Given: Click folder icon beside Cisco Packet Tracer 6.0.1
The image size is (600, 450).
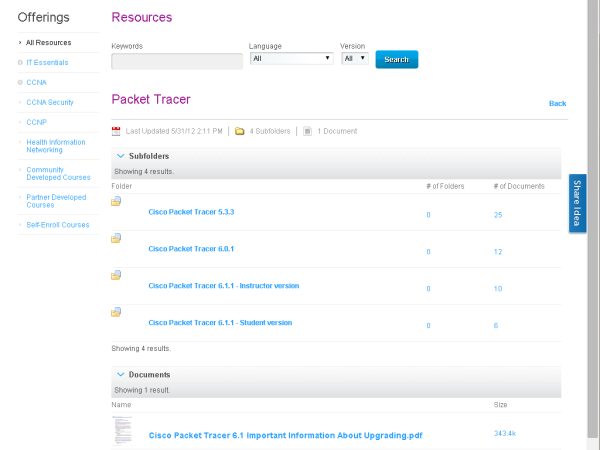Looking at the screenshot, I should point(117,238).
